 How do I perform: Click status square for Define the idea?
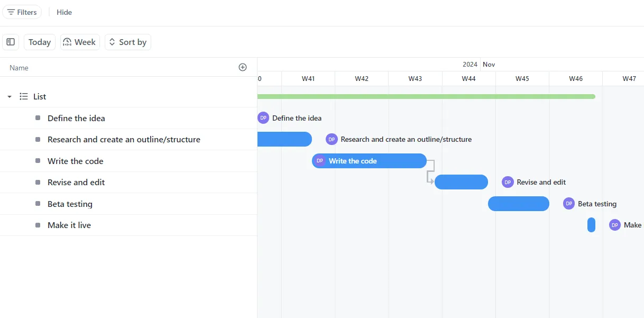click(x=38, y=118)
